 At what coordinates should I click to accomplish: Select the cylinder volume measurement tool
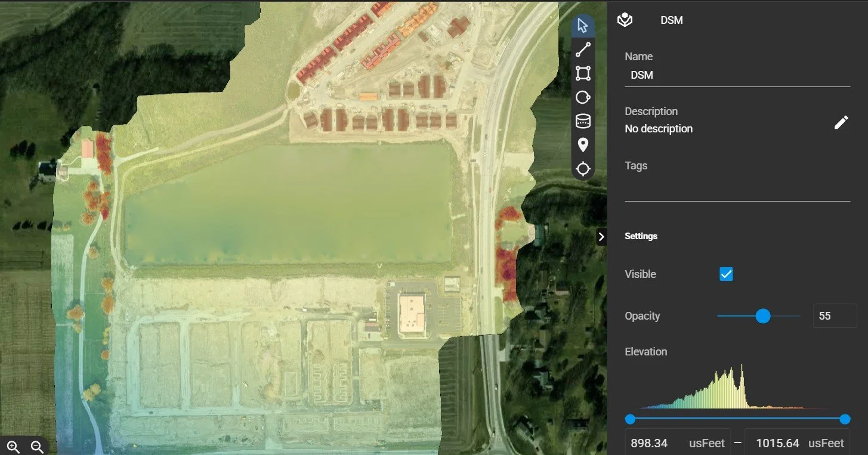tap(583, 121)
